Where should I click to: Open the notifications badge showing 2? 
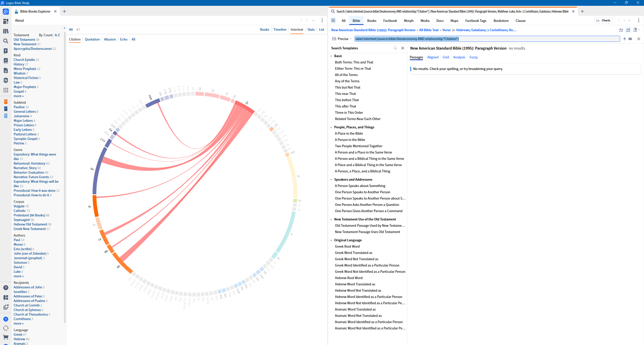click(6, 319)
